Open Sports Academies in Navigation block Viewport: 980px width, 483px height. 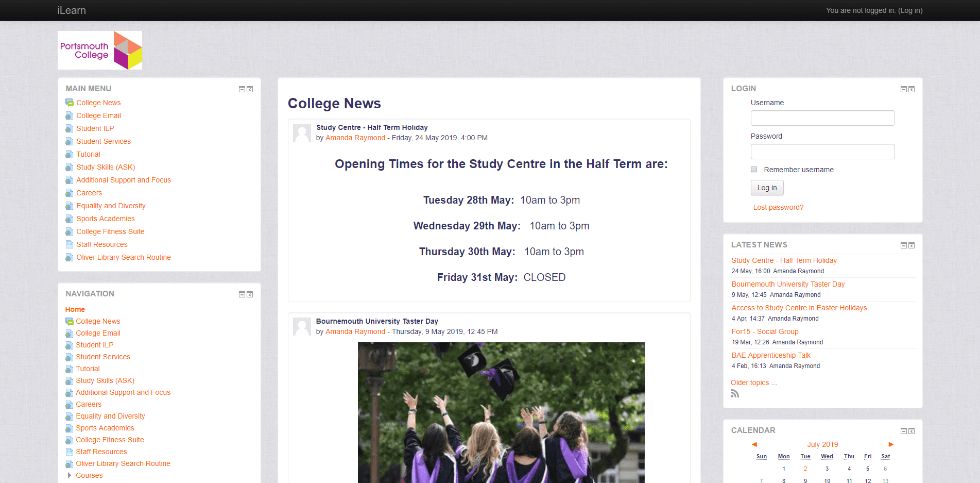click(x=105, y=428)
